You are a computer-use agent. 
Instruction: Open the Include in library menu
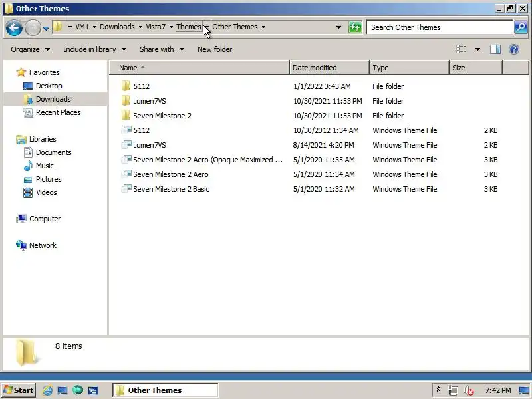(x=94, y=49)
